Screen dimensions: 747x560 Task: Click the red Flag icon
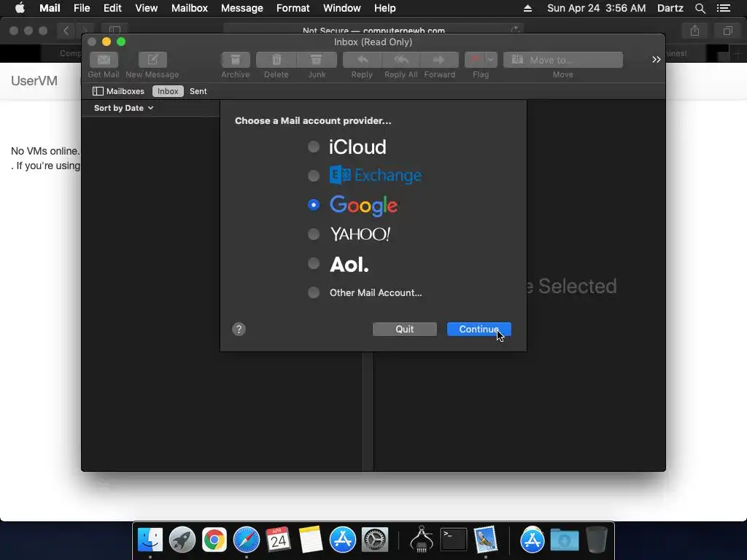click(x=474, y=60)
